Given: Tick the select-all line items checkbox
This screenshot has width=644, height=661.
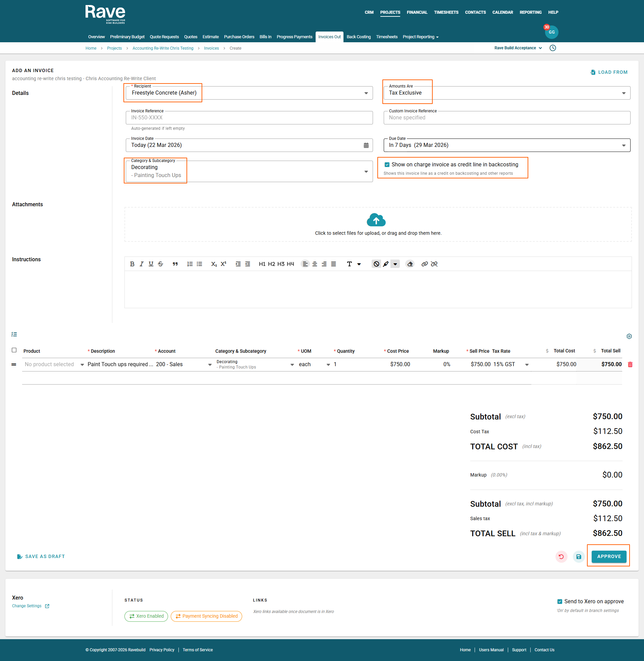Looking at the screenshot, I should (14, 350).
